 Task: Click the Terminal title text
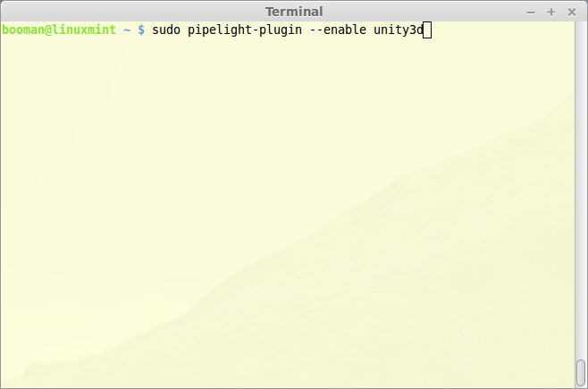tap(294, 12)
